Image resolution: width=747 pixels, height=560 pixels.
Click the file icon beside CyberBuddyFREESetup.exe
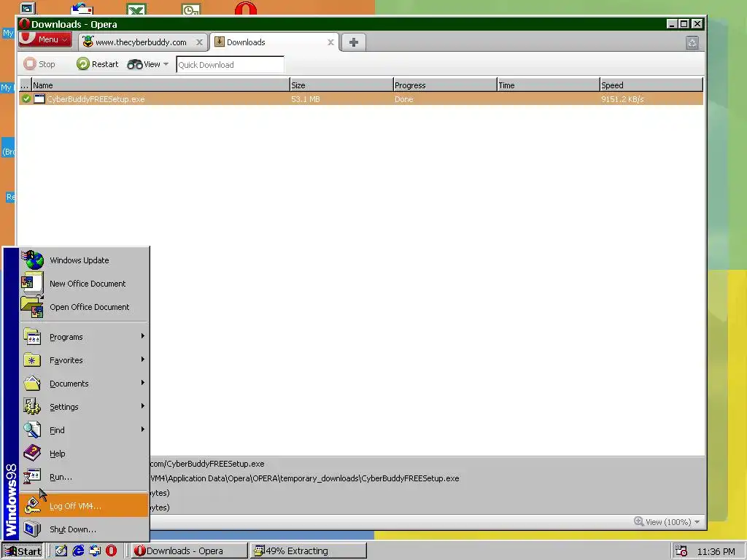39,99
